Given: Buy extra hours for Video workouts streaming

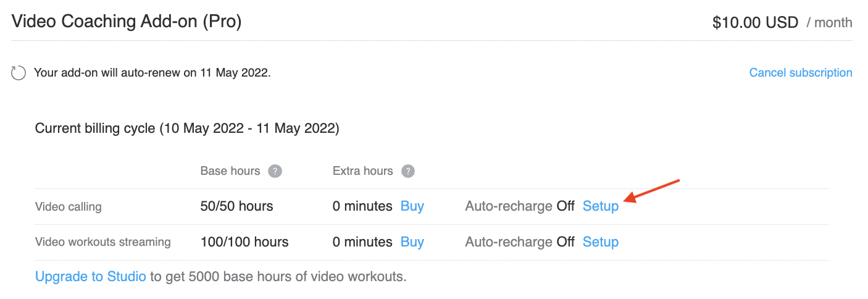Looking at the screenshot, I should coord(412,242).
